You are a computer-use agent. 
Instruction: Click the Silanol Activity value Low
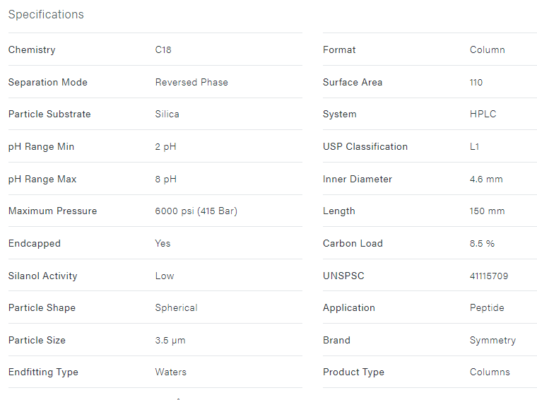164,276
